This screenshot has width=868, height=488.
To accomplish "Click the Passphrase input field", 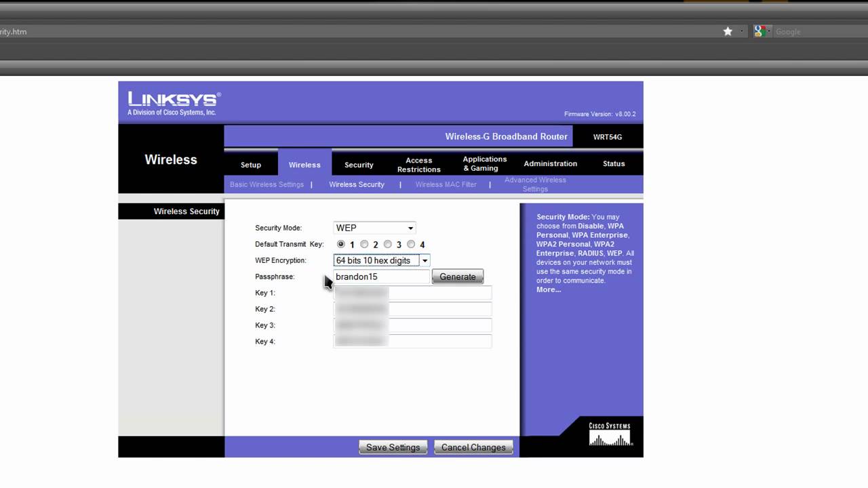I will [382, 277].
